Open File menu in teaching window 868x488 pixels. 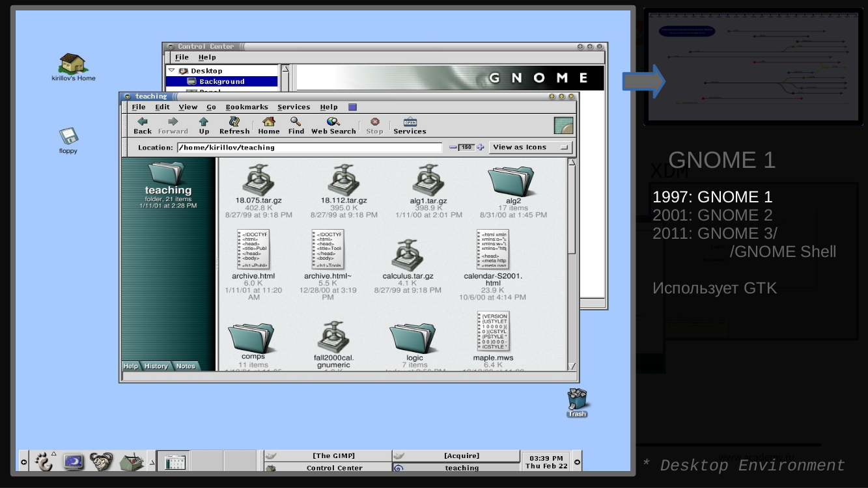[139, 107]
